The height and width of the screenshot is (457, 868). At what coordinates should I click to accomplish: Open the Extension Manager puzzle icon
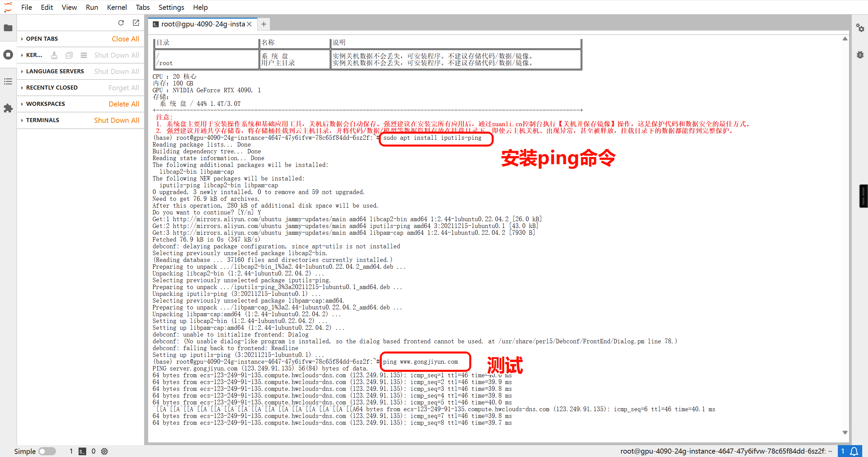[x=8, y=108]
